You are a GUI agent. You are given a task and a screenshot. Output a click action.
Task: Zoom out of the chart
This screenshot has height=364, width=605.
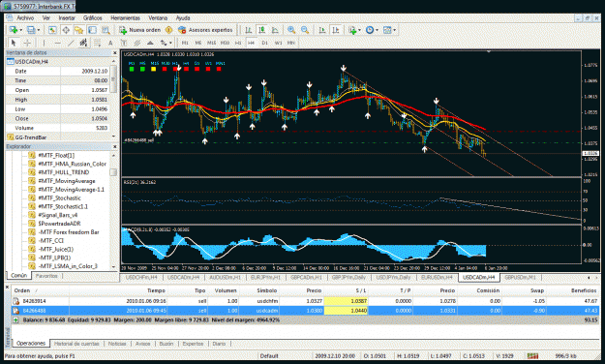click(305, 30)
